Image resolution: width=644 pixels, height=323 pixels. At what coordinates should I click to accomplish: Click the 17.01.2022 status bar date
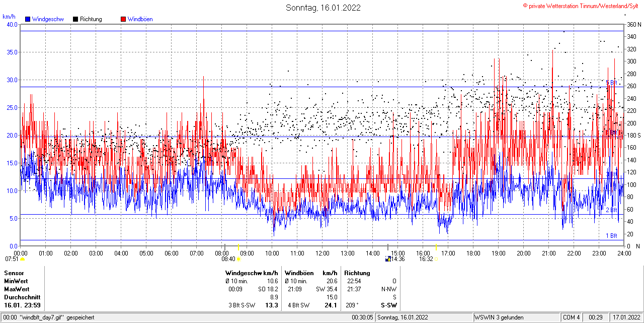click(x=626, y=317)
